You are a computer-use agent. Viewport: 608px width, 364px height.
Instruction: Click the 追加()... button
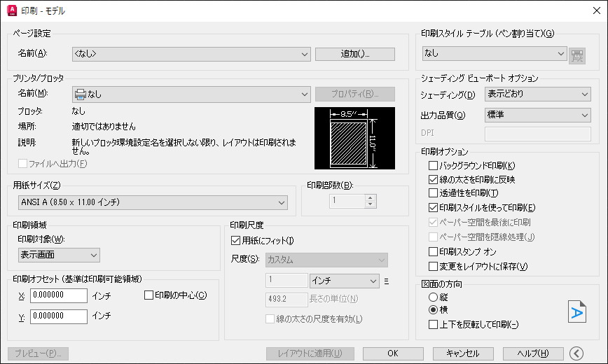click(x=355, y=55)
